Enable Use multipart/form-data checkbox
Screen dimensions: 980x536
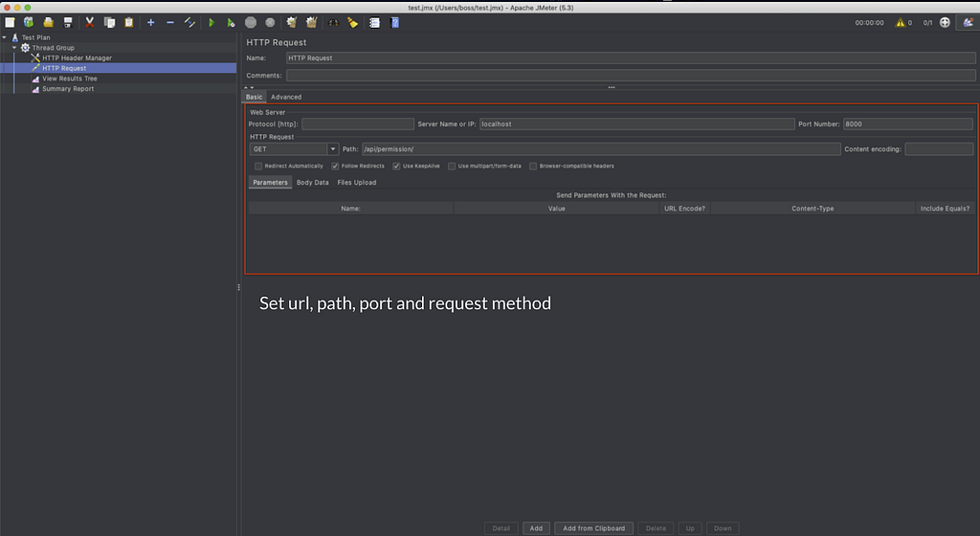[x=452, y=167]
